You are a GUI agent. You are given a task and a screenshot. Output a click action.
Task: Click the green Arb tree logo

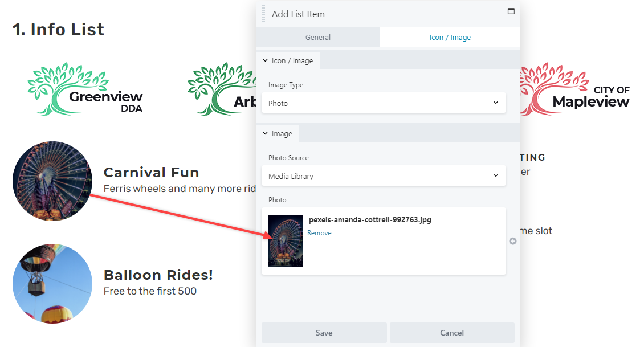pos(222,89)
